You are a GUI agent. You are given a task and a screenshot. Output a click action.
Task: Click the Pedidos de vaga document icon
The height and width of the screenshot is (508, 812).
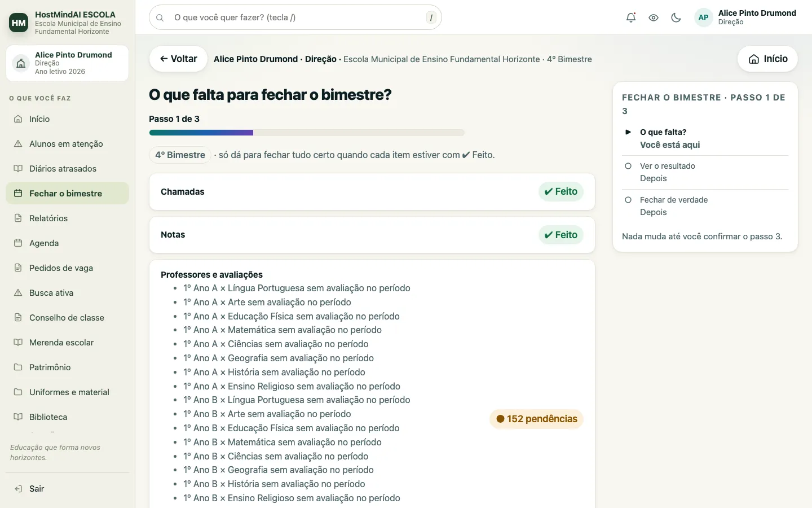[18, 268]
